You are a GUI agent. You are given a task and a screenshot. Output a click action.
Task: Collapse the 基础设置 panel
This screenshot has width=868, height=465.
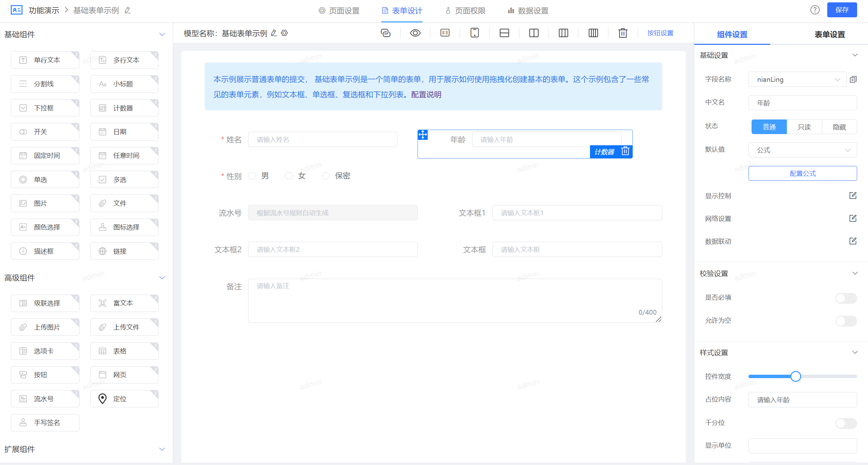(855, 55)
